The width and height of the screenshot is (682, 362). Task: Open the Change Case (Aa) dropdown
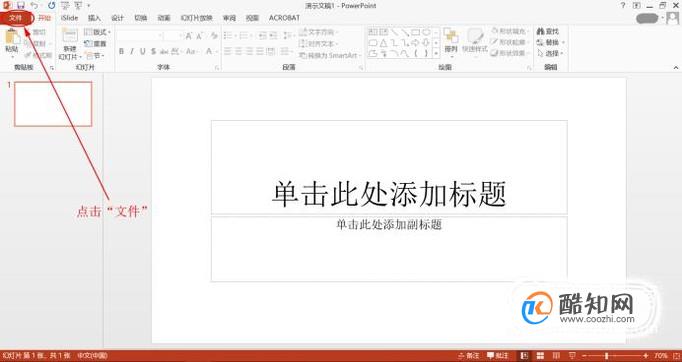click(x=191, y=51)
